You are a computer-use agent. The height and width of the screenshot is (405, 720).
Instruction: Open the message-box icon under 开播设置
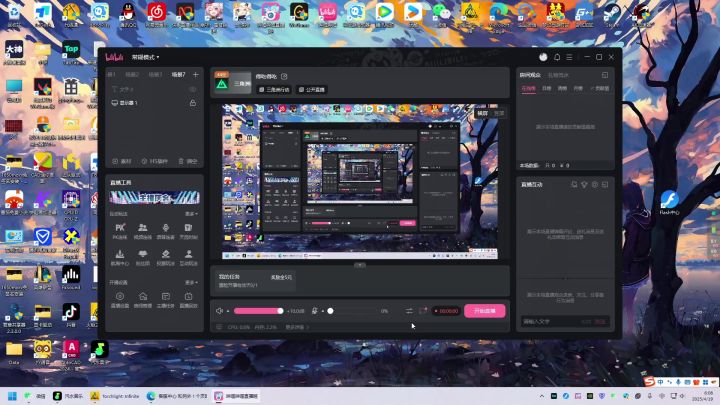pos(165,300)
